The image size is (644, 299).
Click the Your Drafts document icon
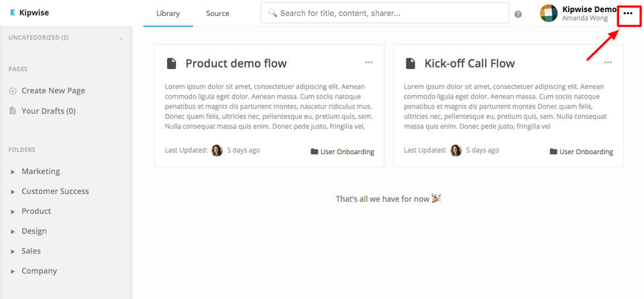[x=13, y=111]
